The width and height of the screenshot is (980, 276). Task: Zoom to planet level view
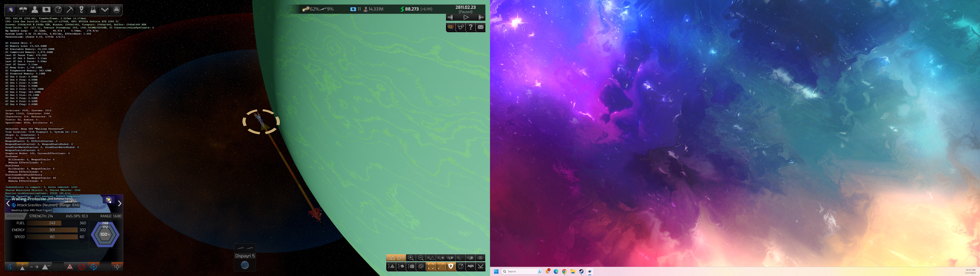click(x=441, y=258)
